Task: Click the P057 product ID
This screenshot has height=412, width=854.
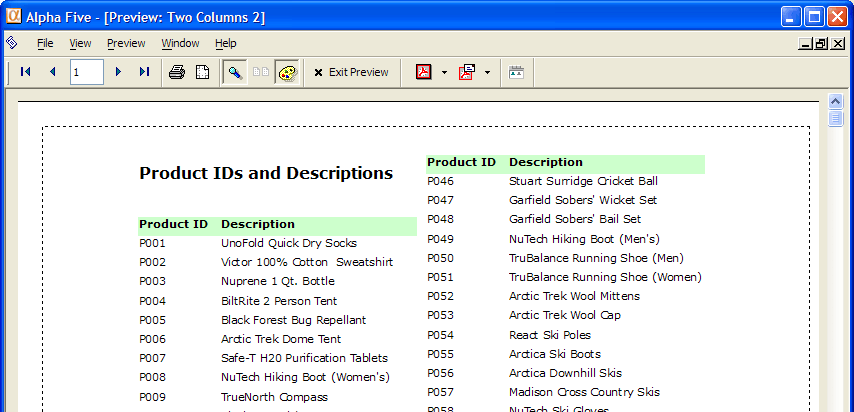Action: click(440, 392)
